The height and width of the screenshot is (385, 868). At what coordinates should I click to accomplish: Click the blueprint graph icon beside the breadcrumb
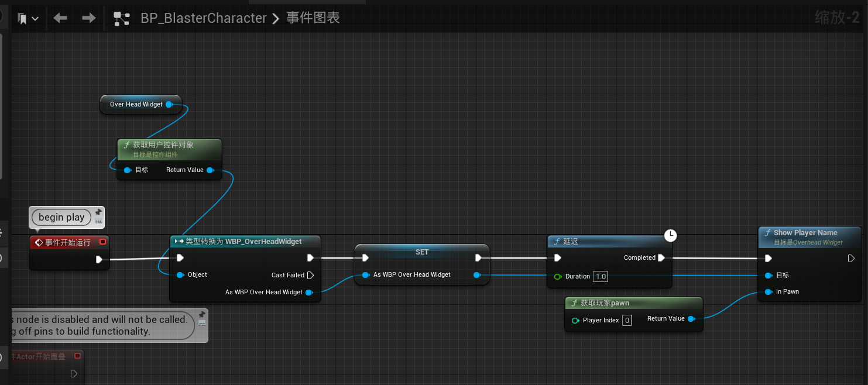pyautogui.click(x=121, y=19)
